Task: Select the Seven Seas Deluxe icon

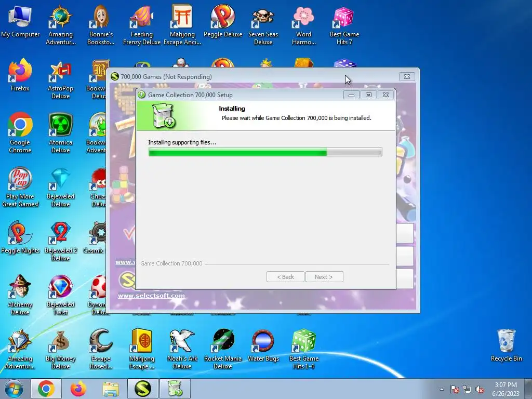Action: (x=263, y=25)
